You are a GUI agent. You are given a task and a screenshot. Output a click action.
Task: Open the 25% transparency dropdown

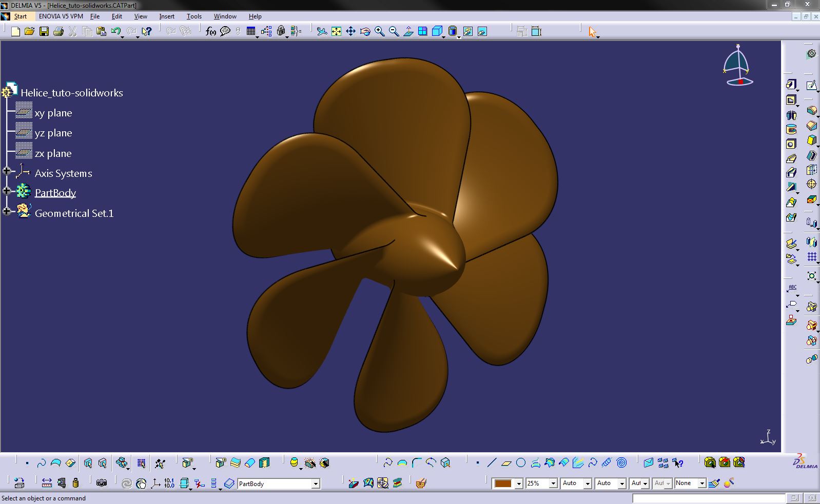553,483
